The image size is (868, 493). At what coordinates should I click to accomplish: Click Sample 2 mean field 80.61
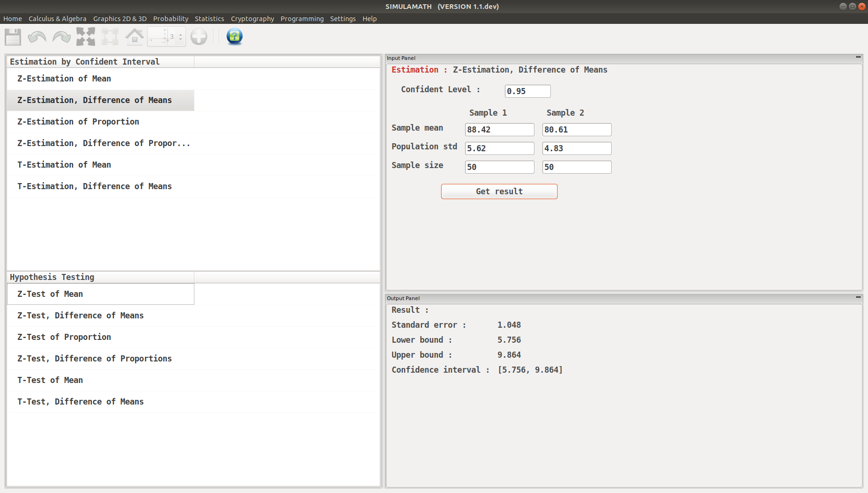[x=577, y=130]
